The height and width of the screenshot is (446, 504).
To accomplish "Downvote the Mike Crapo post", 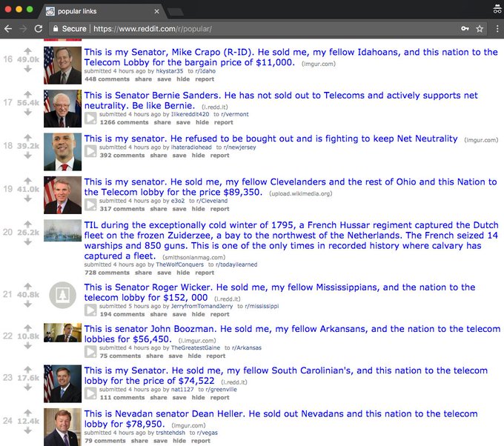I will pos(28,68).
